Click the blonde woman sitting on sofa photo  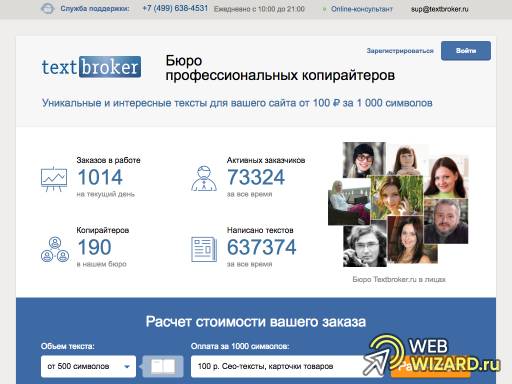tap(349, 203)
